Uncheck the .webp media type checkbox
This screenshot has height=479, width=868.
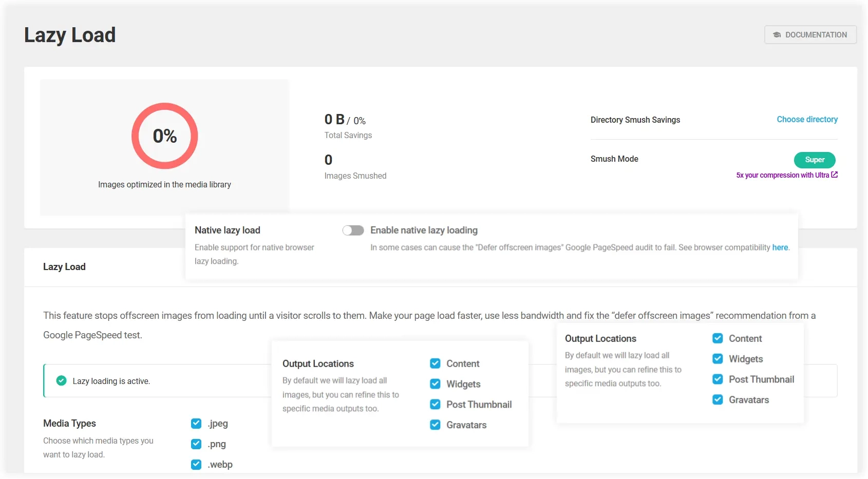point(196,465)
